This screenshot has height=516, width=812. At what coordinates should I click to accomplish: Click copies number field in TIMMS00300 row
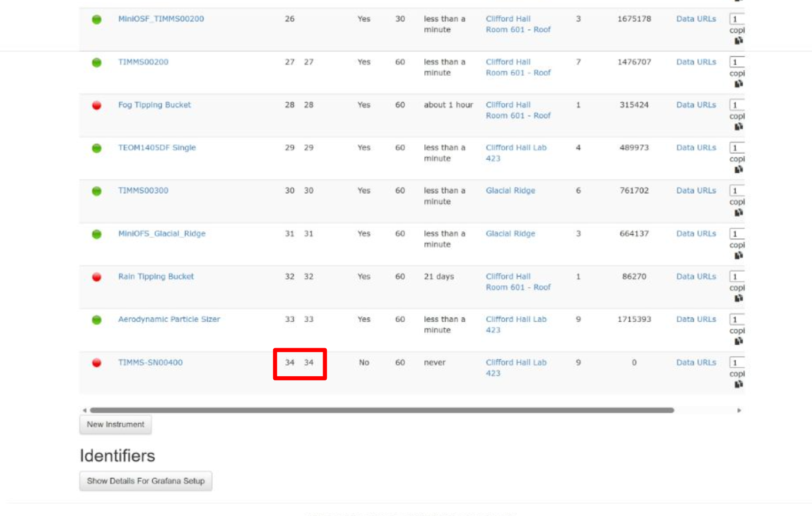pyautogui.click(x=737, y=191)
